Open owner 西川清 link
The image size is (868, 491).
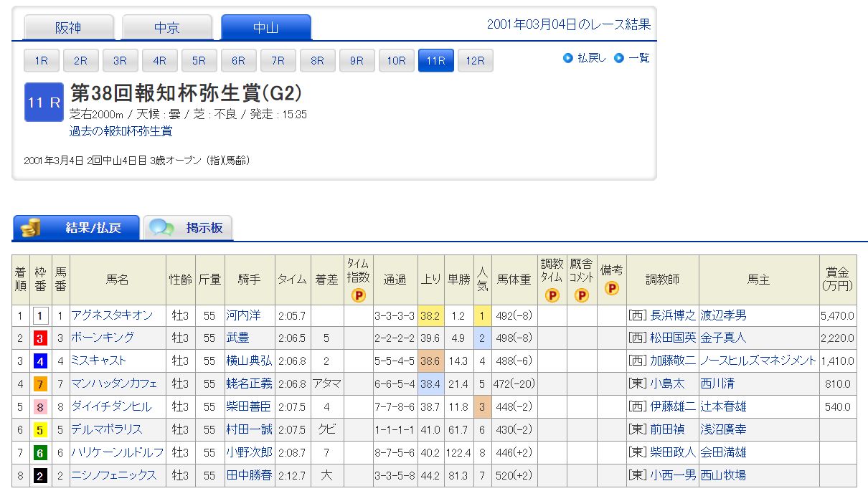(717, 383)
